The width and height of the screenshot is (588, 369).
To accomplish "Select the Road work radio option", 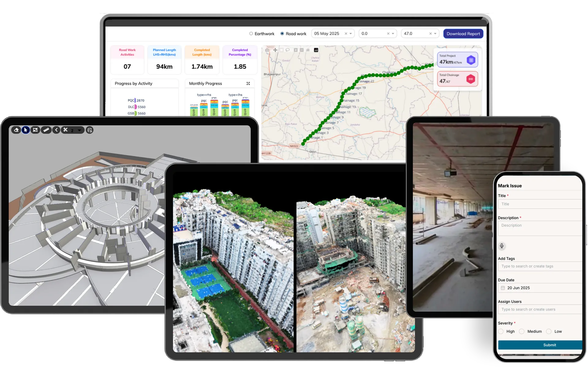I will tap(282, 34).
